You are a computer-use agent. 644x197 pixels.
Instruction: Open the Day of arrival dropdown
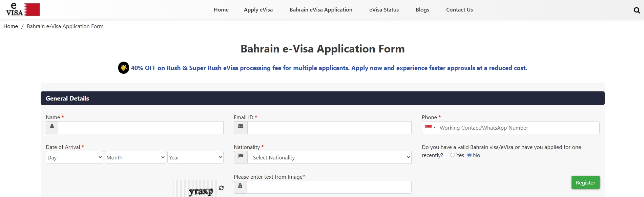(x=74, y=157)
